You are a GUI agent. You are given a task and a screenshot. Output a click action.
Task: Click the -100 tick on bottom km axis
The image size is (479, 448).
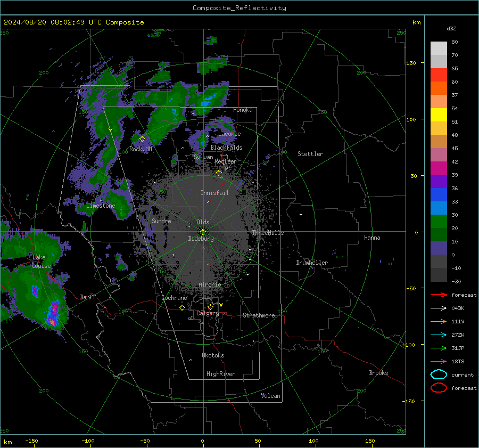(x=88, y=441)
